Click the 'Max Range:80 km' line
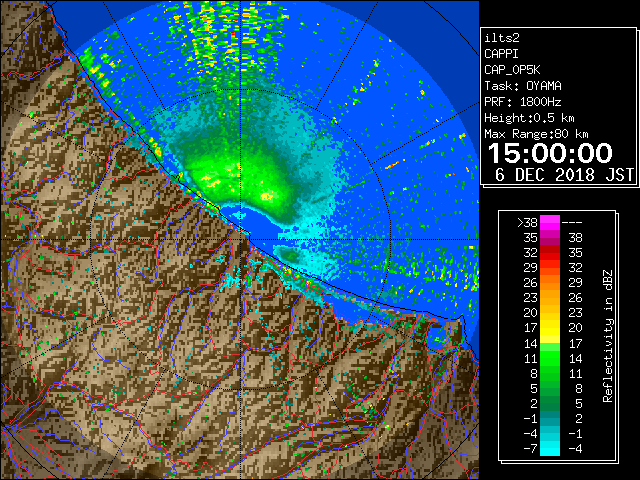The image size is (640, 480). click(536, 134)
